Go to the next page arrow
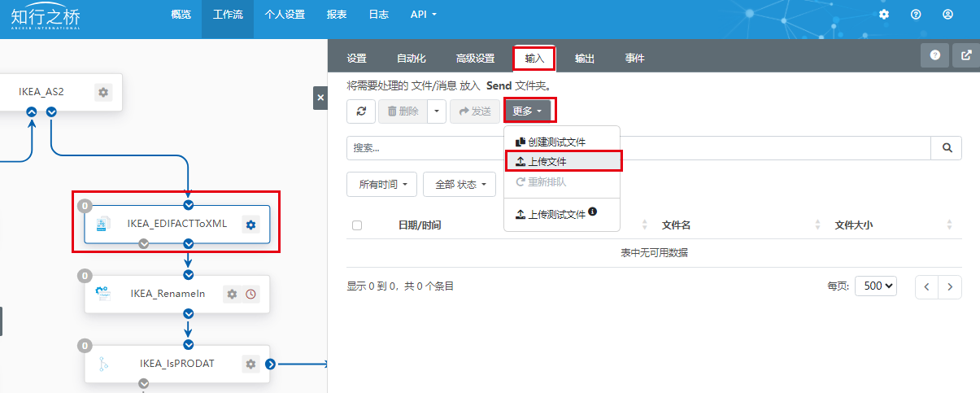This screenshot has height=393, width=980. click(950, 286)
